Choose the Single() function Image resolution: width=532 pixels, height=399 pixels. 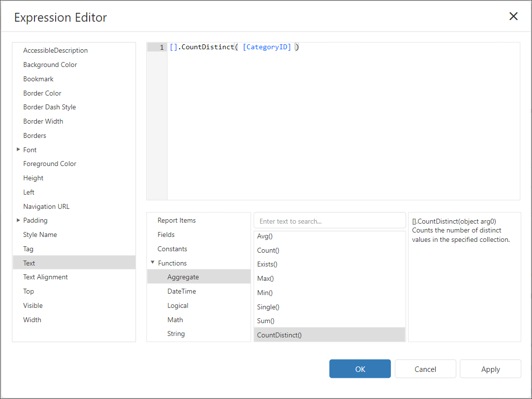click(x=329, y=307)
